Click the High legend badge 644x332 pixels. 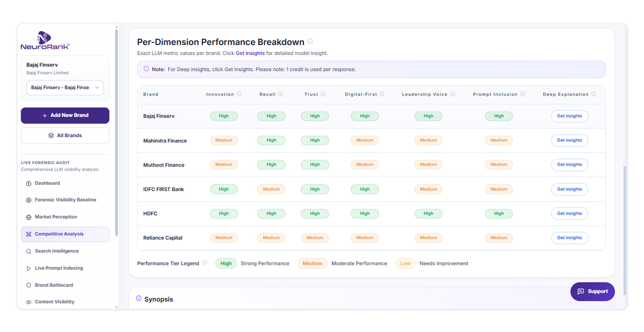tap(226, 264)
